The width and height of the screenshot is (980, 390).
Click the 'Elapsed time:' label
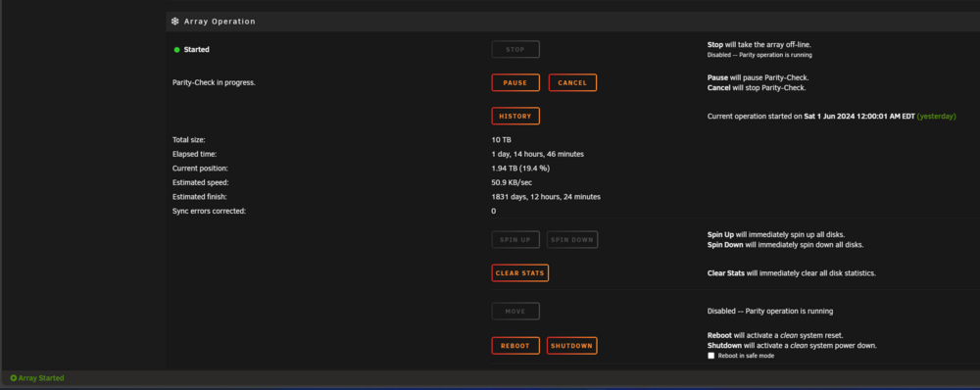tap(194, 154)
